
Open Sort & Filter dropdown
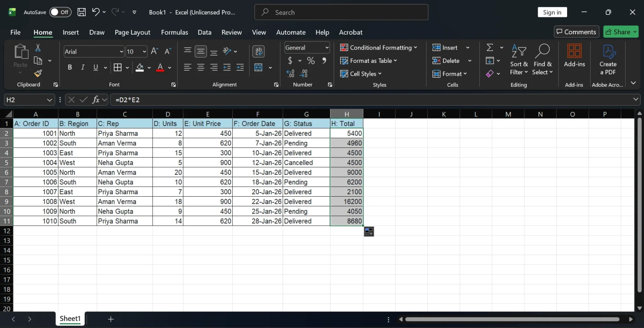click(519, 60)
